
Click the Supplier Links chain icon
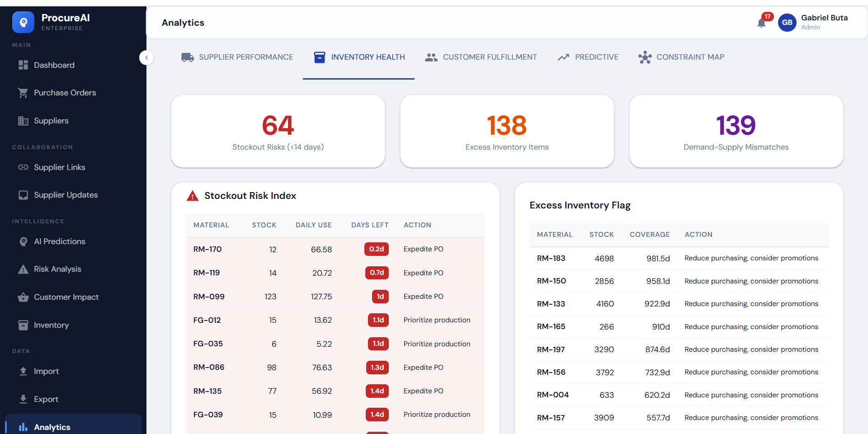[23, 167]
